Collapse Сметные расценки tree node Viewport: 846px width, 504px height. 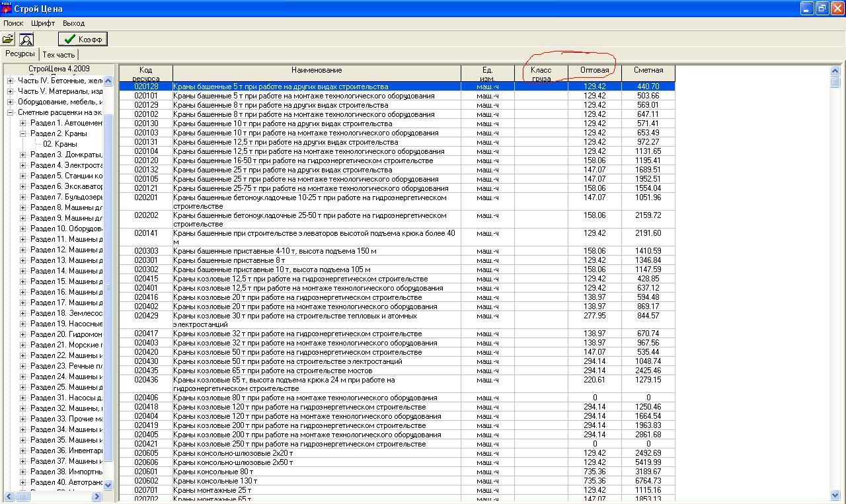[10, 112]
